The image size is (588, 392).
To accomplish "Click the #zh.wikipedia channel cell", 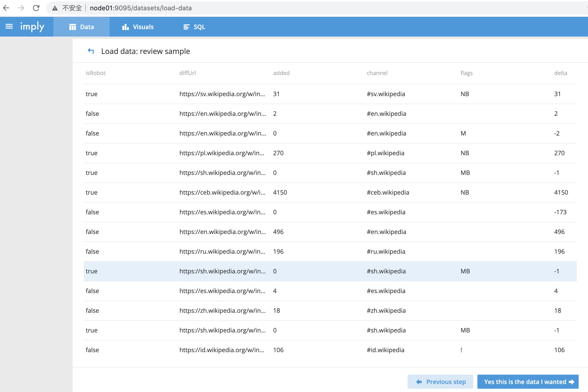I will [x=386, y=310].
